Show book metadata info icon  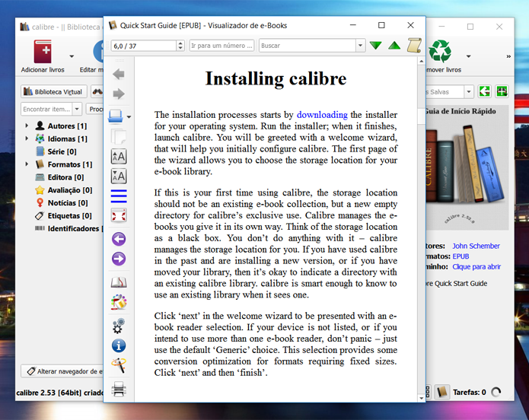click(119, 345)
